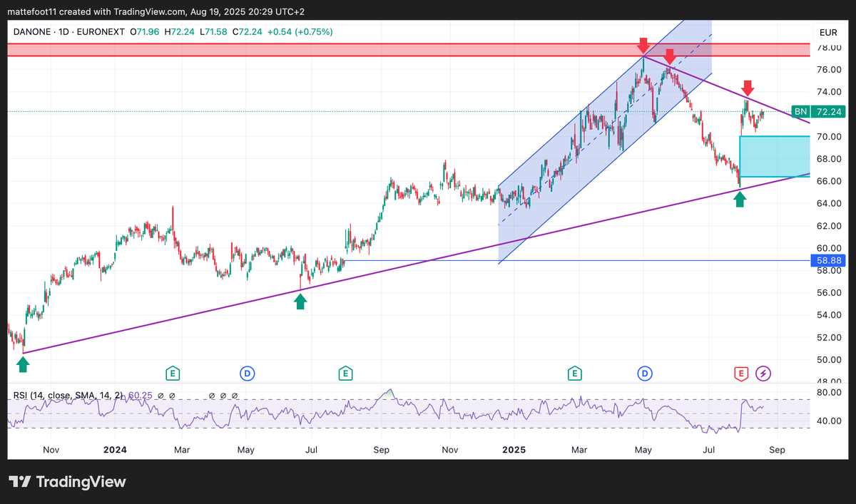856x504 pixels.
Task: Click the high value H72.24
Action: pyautogui.click(x=180, y=32)
